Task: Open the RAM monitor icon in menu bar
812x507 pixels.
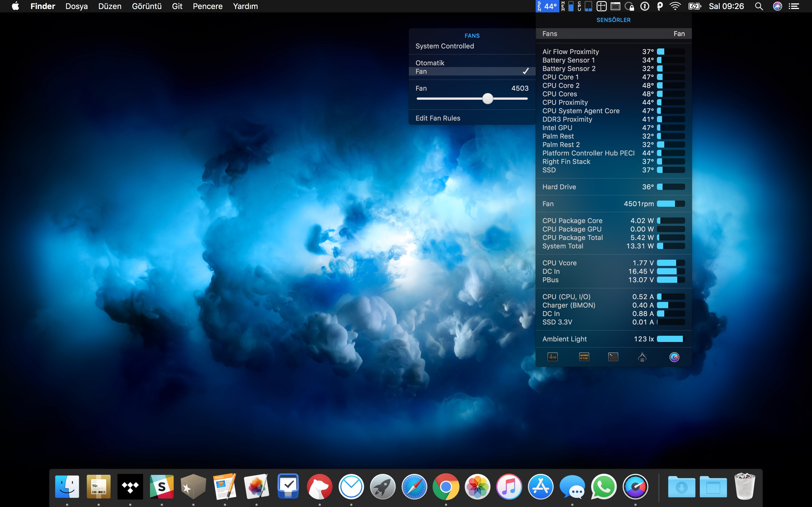Action: (567, 6)
